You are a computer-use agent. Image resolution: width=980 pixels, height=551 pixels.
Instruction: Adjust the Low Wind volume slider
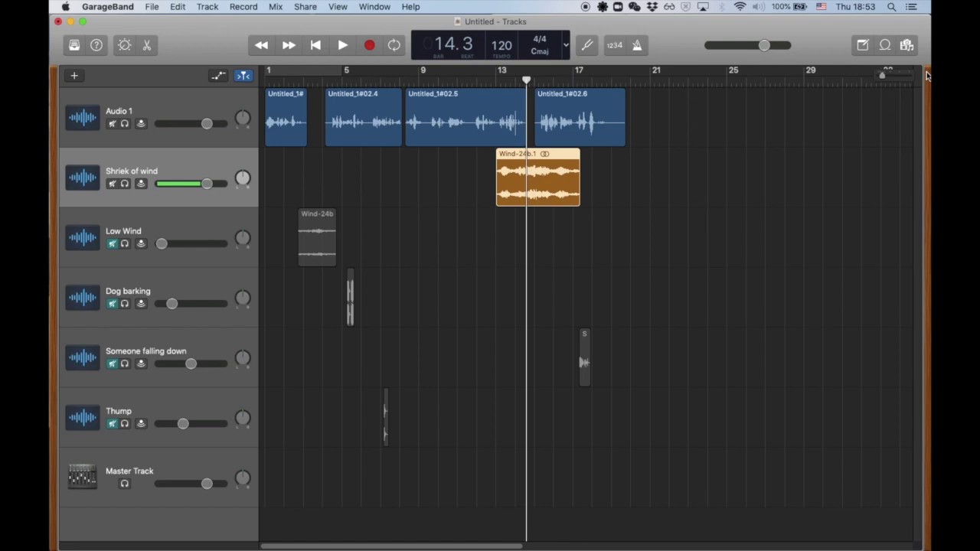(x=191, y=243)
